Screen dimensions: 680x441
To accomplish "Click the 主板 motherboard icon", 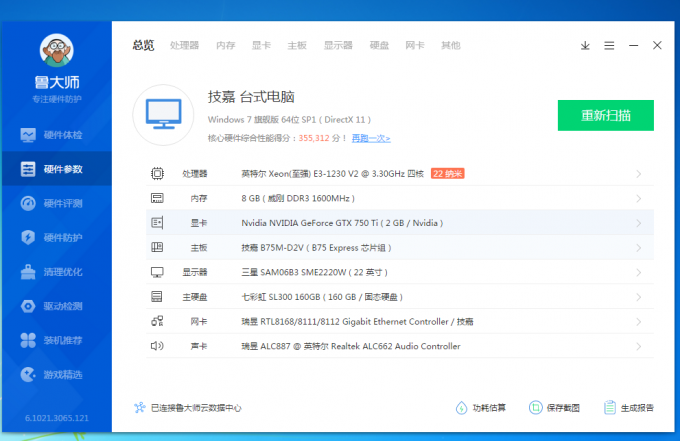I will [157, 247].
